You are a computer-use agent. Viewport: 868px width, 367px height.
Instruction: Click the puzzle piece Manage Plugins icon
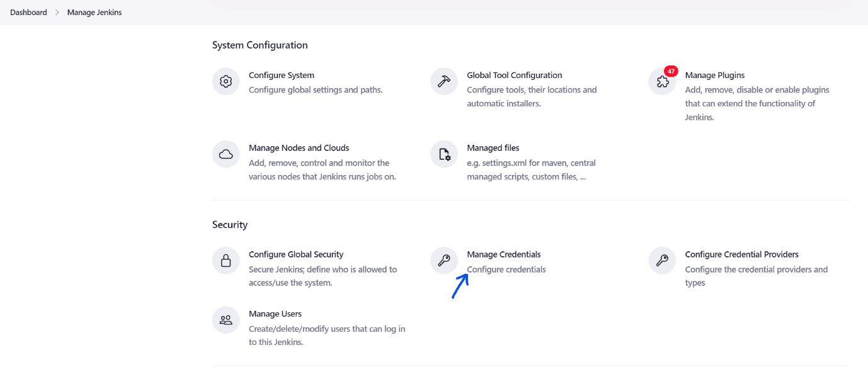click(662, 82)
